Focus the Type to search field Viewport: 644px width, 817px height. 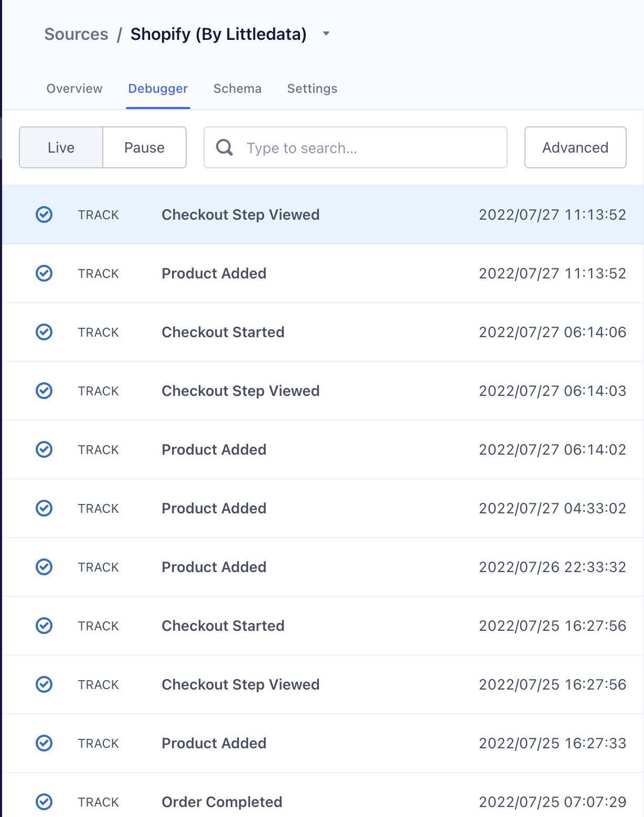pyautogui.click(x=356, y=147)
